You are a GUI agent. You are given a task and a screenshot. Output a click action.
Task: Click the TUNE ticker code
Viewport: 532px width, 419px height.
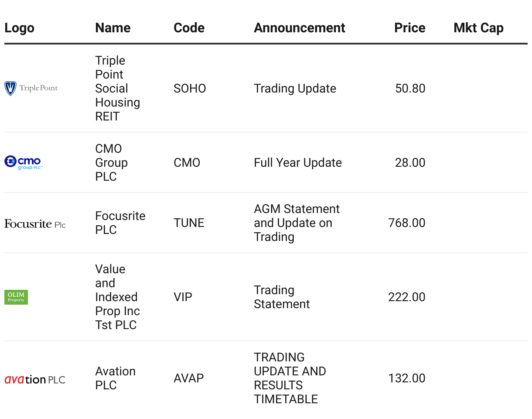189,223
